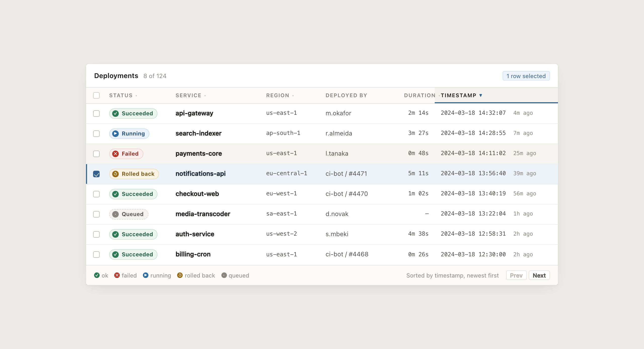The height and width of the screenshot is (349, 644).
Task: Click the red Failed X icon on payments-core
Action: tap(115, 154)
